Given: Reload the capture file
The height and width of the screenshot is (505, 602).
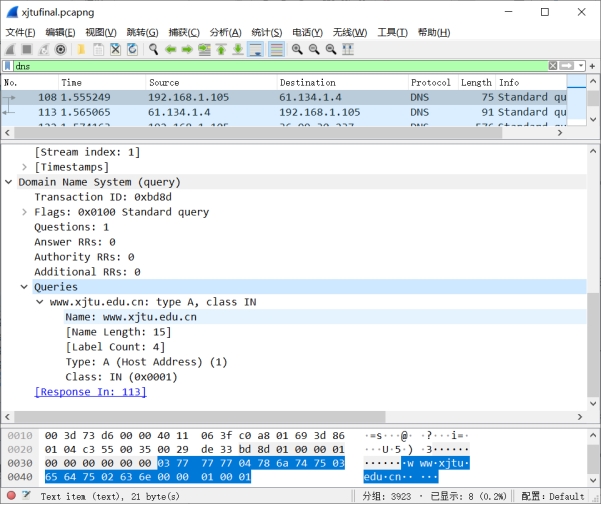Looking at the screenshot, I should [132, 49].
